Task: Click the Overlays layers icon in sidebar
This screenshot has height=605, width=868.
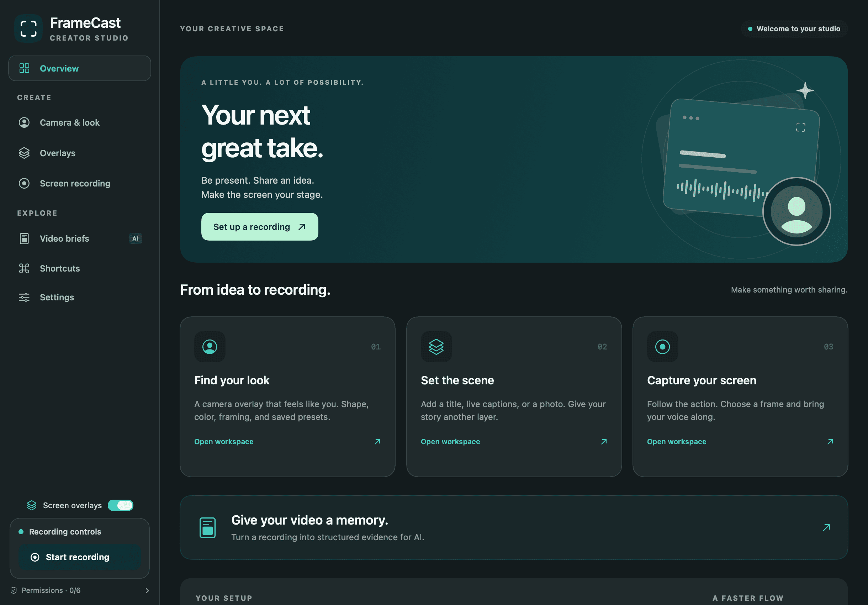Action: (x=24, y=153)
